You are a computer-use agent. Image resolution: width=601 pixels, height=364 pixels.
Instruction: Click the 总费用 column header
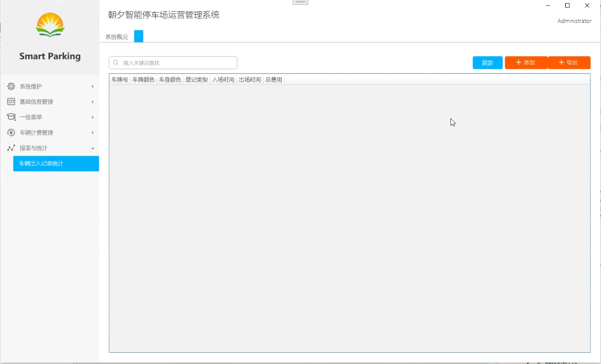pyautogui.click(x=273, y=80)
